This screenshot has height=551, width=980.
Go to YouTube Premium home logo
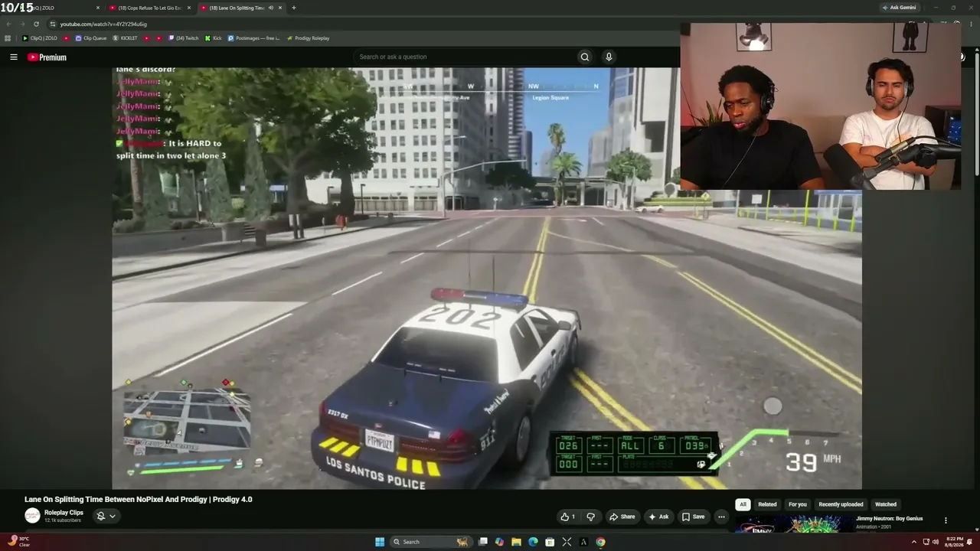pos(47,57)
